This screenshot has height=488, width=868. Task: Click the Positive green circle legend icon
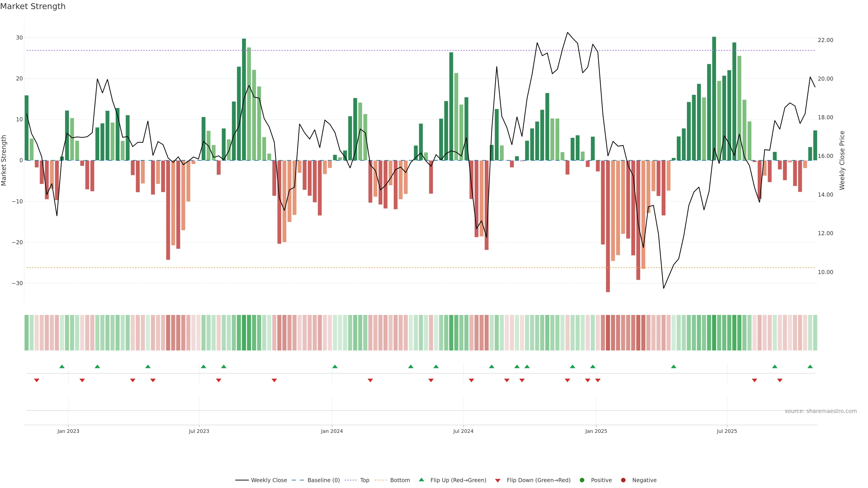pyautogui.click(x=582, y=480)
